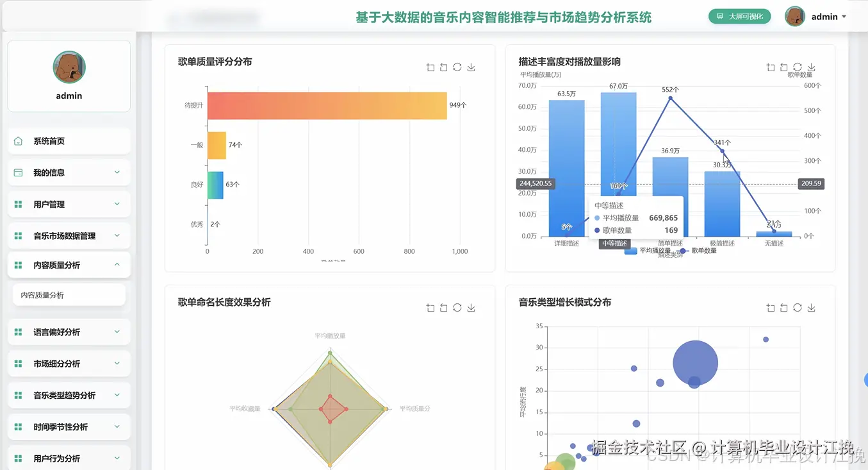Click the system title heading in header
This screenshot has width=868, height=470.
pos(504,17)
